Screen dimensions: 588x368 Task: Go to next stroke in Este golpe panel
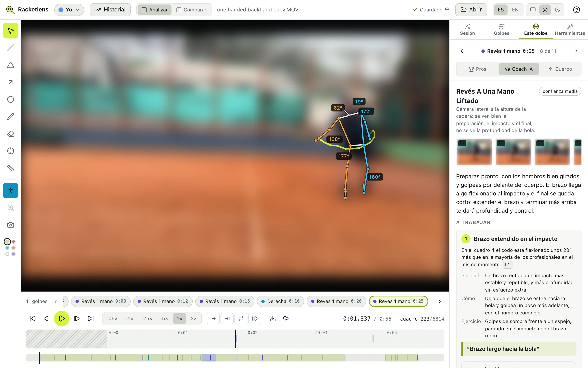(x=576, y=51)
